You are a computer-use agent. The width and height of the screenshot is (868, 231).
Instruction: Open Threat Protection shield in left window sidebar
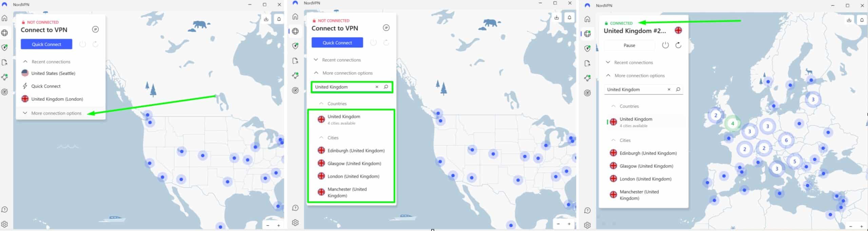pyautogui.click(x=5, y=48)
